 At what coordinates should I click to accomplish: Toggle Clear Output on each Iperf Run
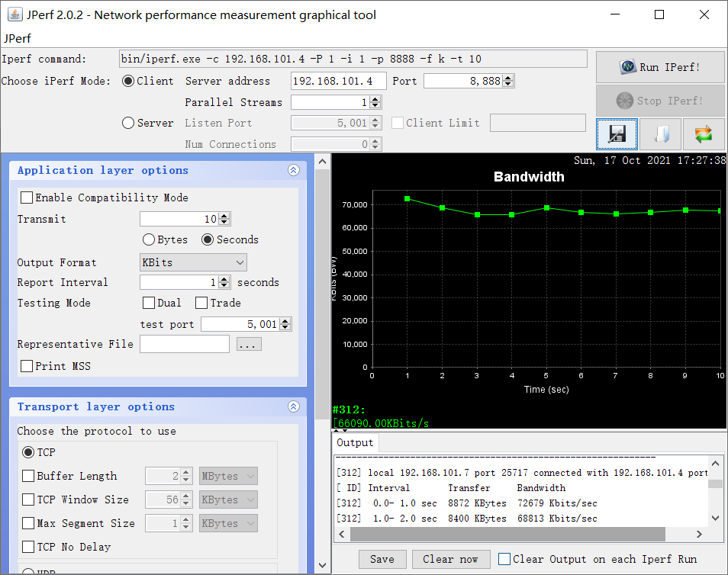504,559
